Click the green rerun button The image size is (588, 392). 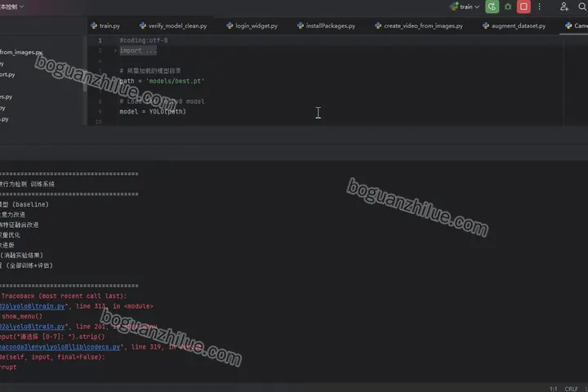492,7
